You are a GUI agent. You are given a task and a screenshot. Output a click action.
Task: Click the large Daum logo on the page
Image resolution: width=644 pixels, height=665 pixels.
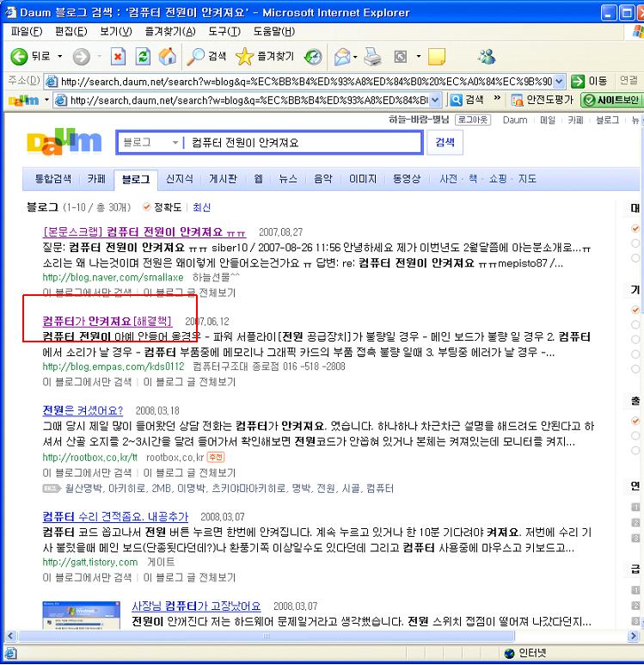click(64, 142)
